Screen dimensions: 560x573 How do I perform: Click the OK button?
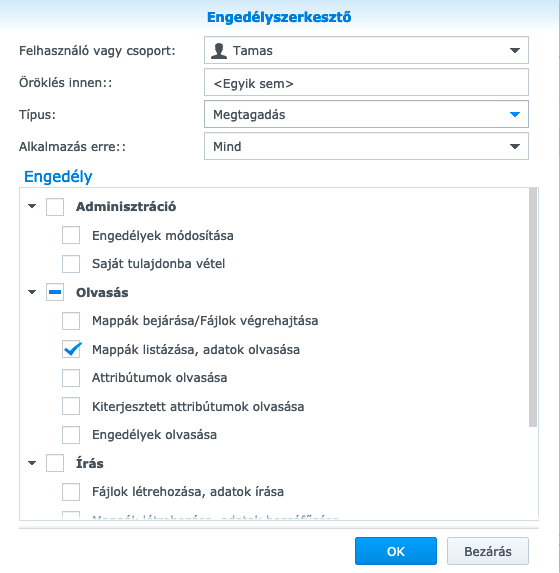pos(396,551)
